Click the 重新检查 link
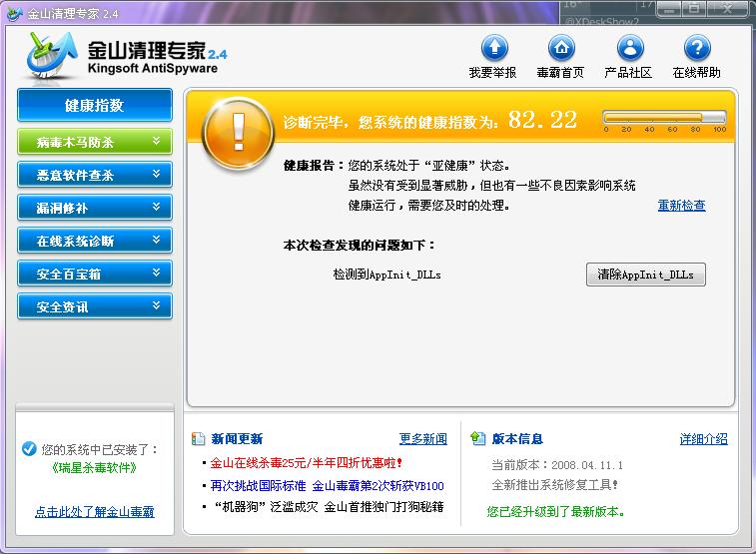 click(x=681, y=206)
